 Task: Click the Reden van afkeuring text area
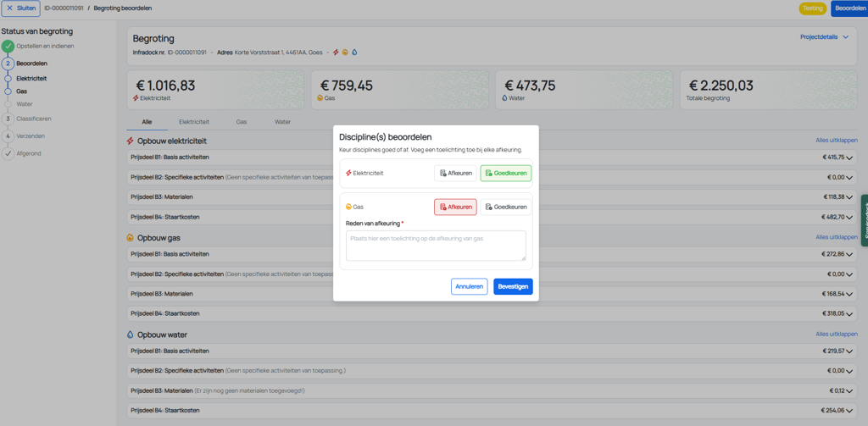(x=436, y=246)
